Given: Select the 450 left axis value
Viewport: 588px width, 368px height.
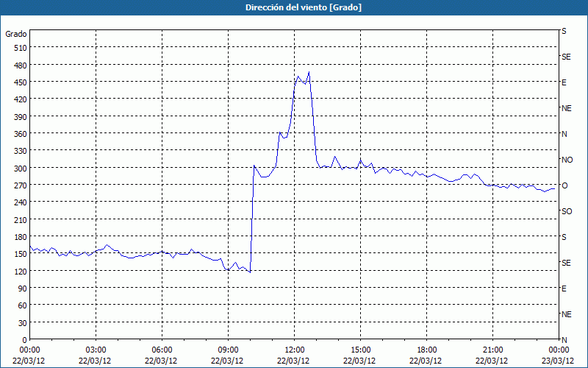Looking at the screenshot, I should point(21,82).
